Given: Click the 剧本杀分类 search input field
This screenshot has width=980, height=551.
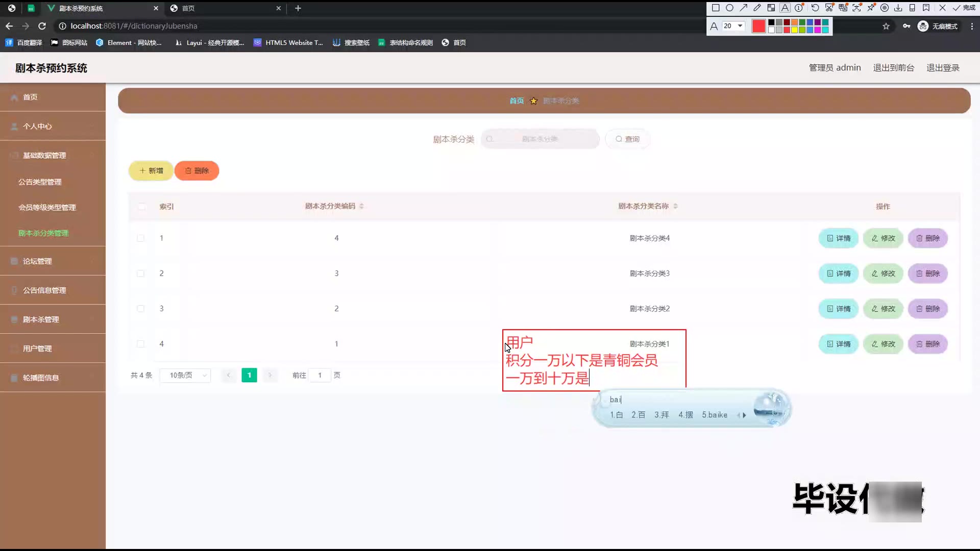Looking at the screenshot, I should tap(540, 139).
